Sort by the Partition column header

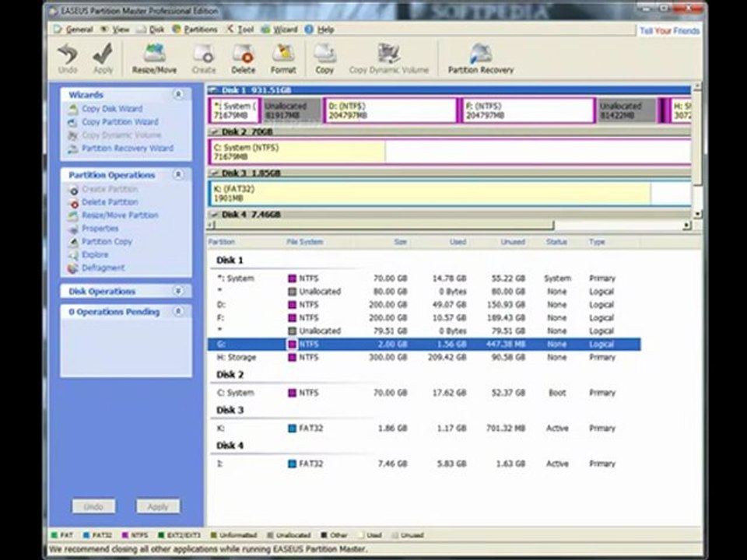(222, 242)
